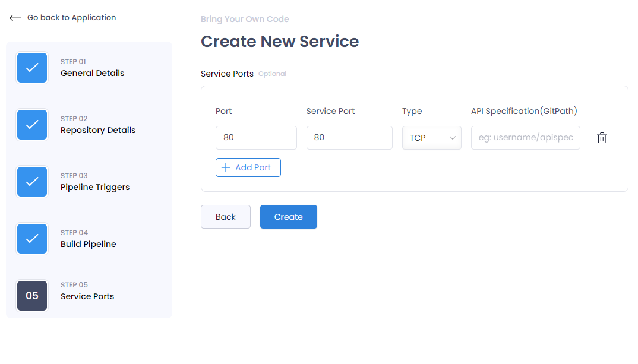Go to General Details step
638x364 pixels.
point(92,73)
